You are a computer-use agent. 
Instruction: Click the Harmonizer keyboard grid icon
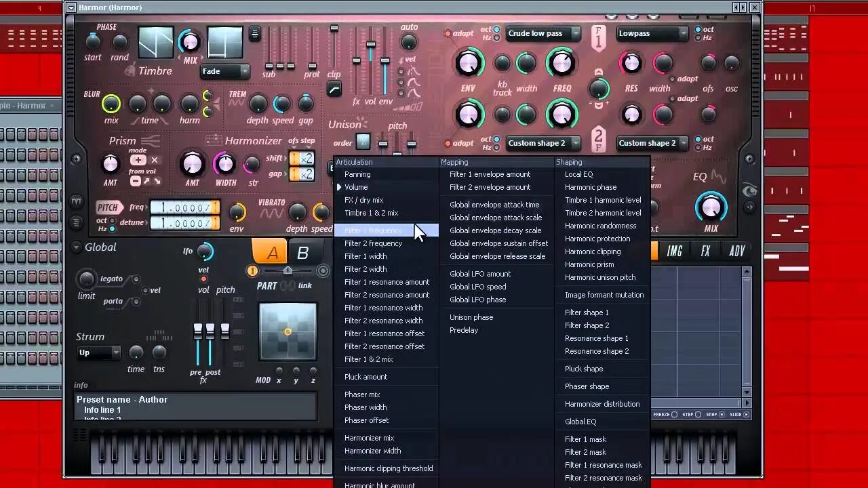(x=214, y=140)
